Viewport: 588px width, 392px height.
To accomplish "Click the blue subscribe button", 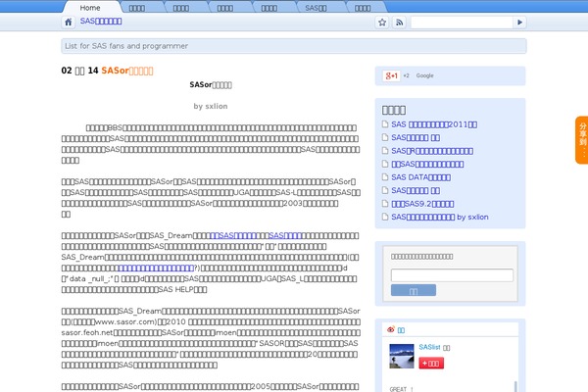I will click(x=414, y=290).
